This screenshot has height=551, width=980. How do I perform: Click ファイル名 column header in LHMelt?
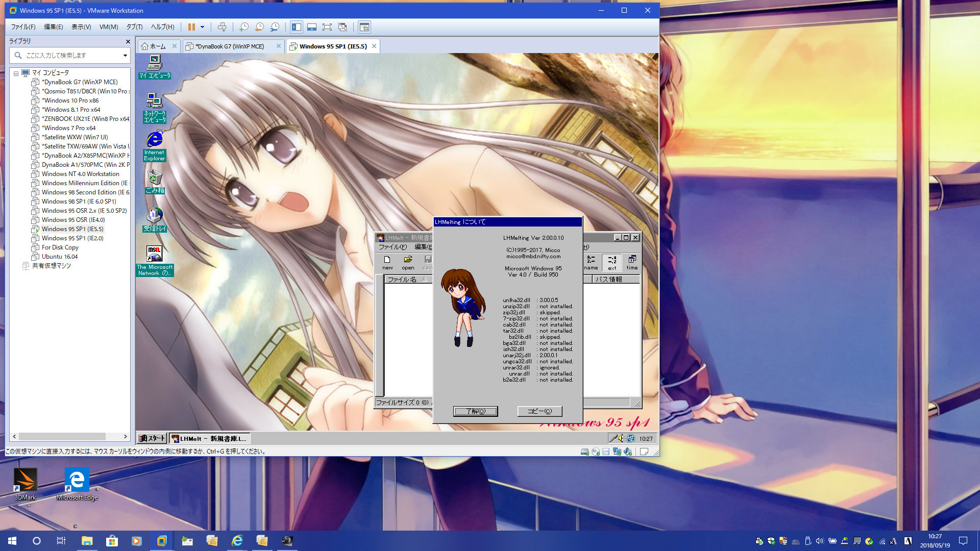(x=408, y=280)
